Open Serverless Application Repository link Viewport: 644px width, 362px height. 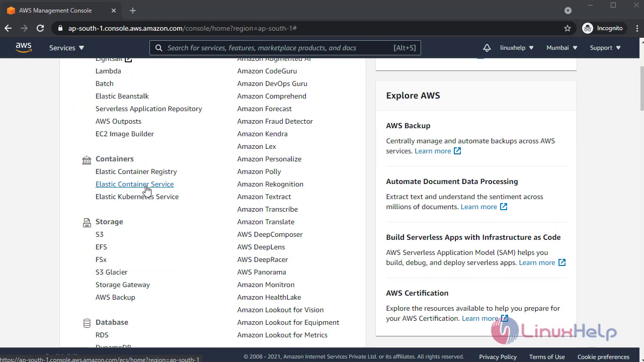tap(148, 109)
